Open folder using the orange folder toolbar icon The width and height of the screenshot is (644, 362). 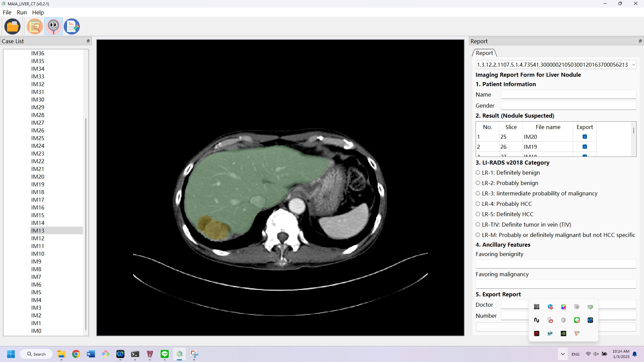(x=12, y=26)
